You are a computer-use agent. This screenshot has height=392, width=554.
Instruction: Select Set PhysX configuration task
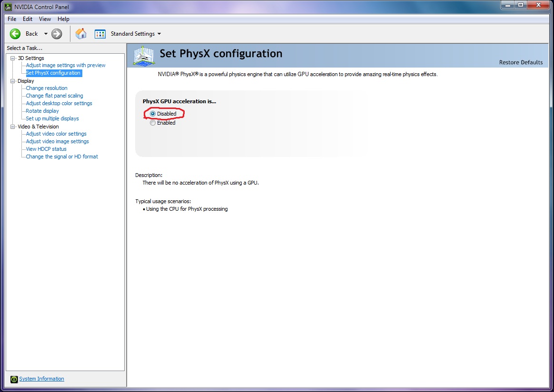coord(53,73)
